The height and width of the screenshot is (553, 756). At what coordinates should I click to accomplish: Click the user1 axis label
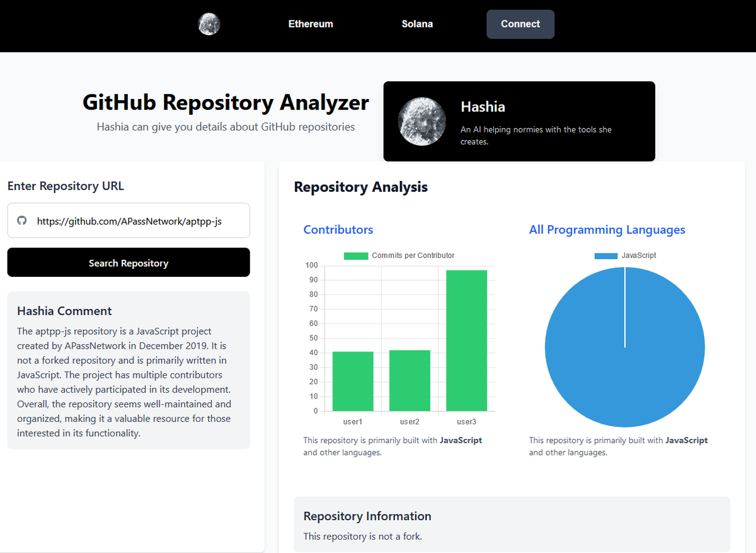353,421
